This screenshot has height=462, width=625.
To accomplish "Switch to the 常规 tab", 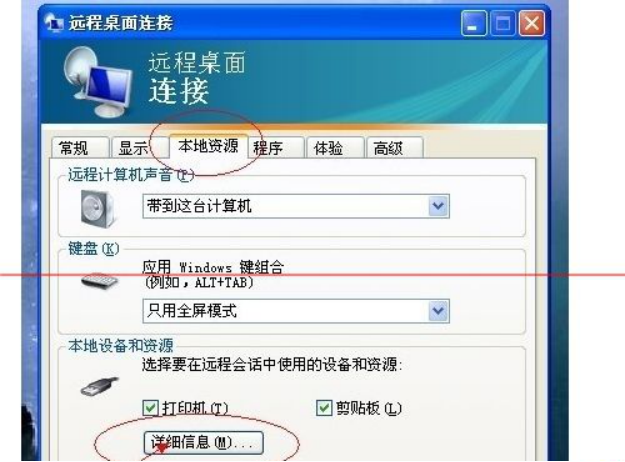I will coord(80,148).
